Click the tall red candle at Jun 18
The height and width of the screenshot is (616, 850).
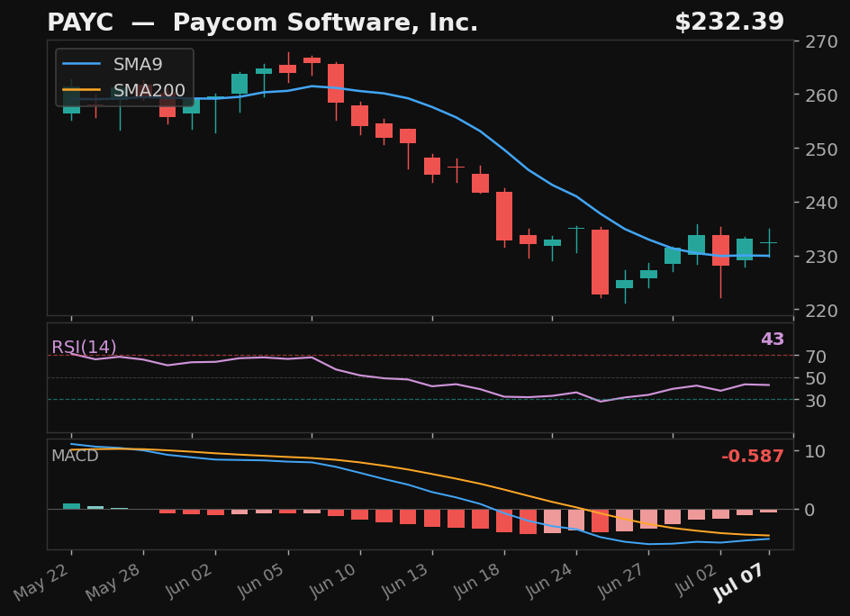pyautogui.click(x=504, y=216)
